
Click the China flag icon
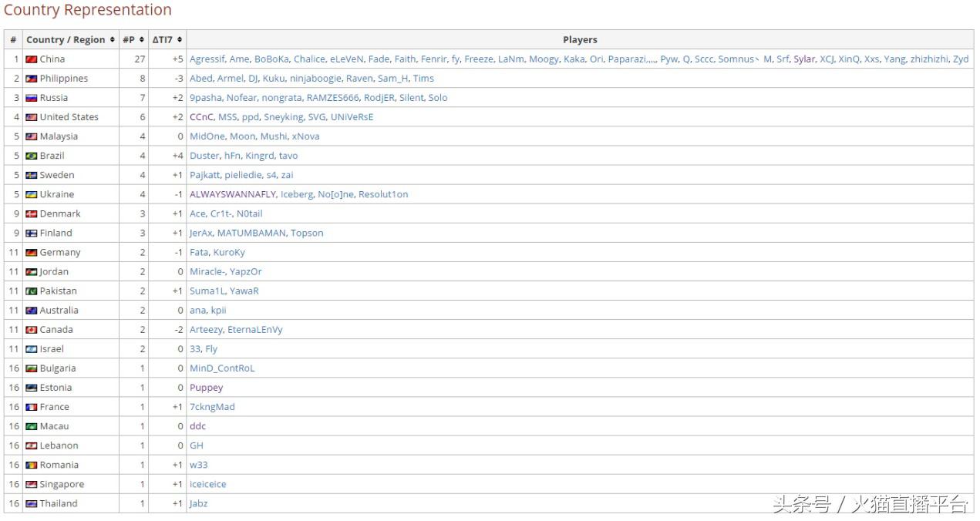click(x=32, y=59)
